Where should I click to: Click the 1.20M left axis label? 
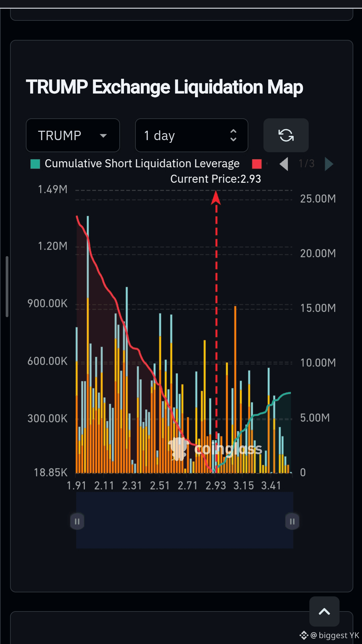tap(53, 246)
